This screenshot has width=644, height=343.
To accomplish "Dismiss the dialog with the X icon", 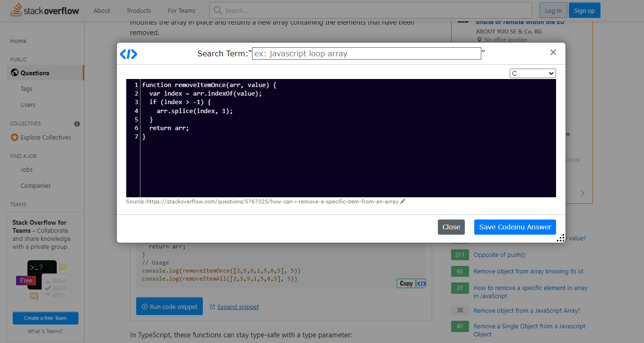I will point(553,53).
